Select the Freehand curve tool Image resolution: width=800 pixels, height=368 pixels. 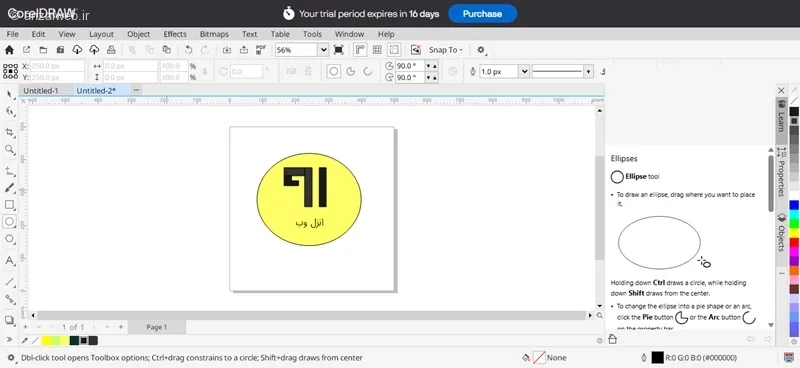click(x=9, y=170)
